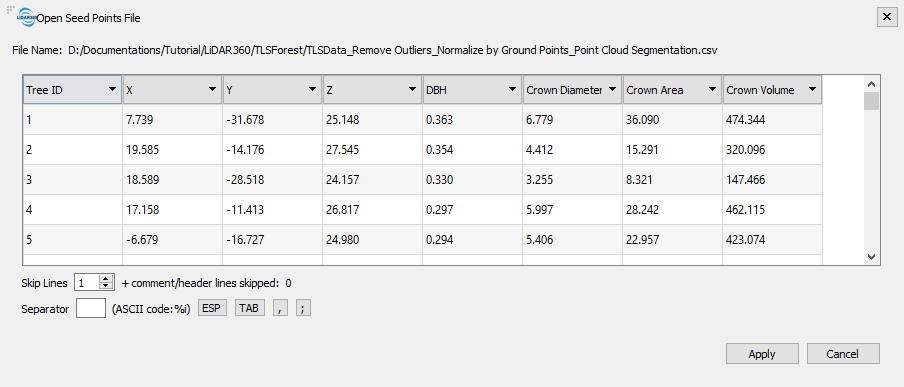Viewport: 904px width, 387px height.
Task: Select Crown Diameter cell 5.997
Action: (x=572, y=209)
